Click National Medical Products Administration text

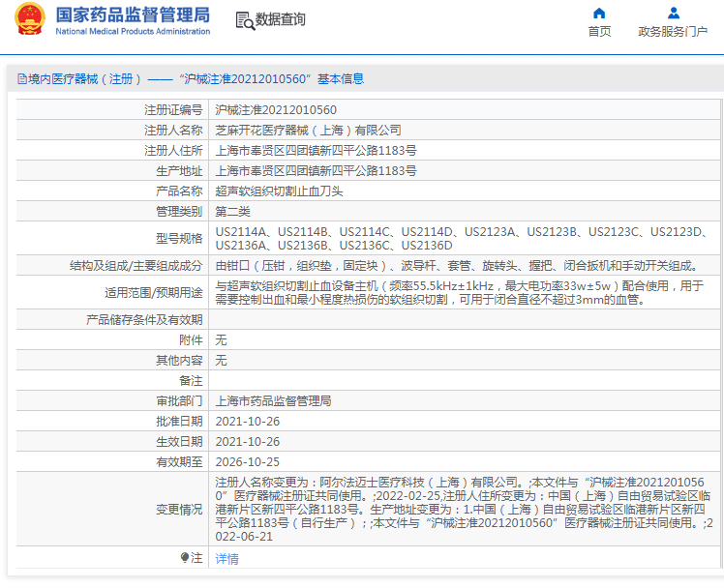pos(133,31)
